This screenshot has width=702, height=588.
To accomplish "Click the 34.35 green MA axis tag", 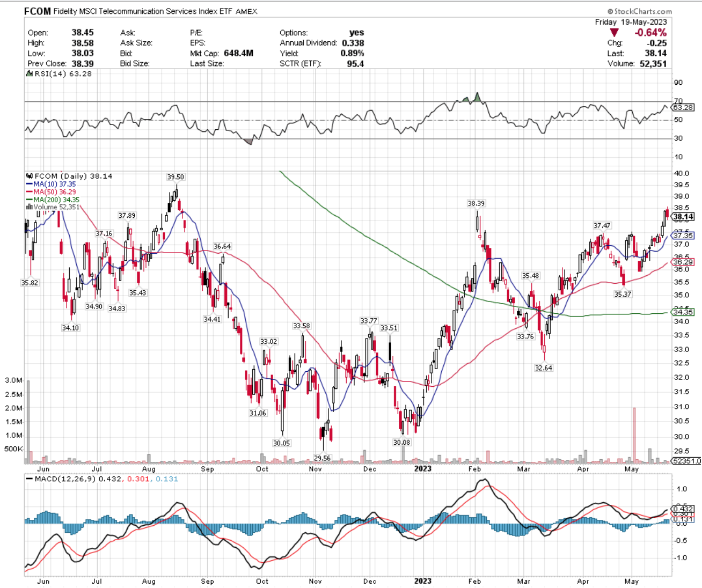I will click(x=683, y=312).
